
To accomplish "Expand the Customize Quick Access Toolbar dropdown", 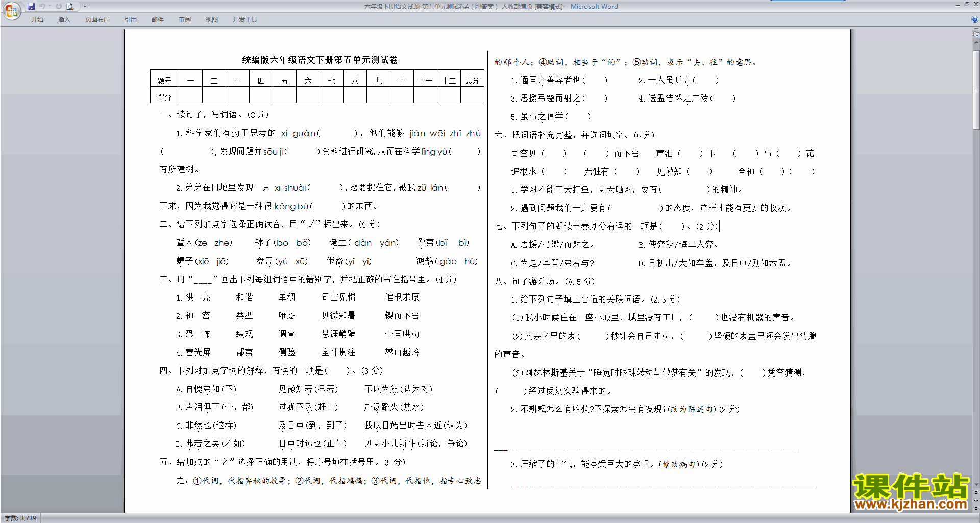I will 85,6.
